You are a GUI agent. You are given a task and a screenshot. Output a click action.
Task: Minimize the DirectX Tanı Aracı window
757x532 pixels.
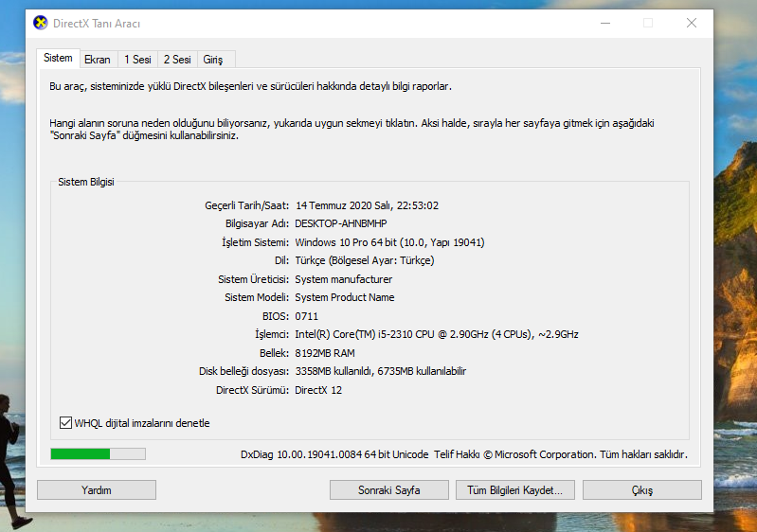click(605, 23)
